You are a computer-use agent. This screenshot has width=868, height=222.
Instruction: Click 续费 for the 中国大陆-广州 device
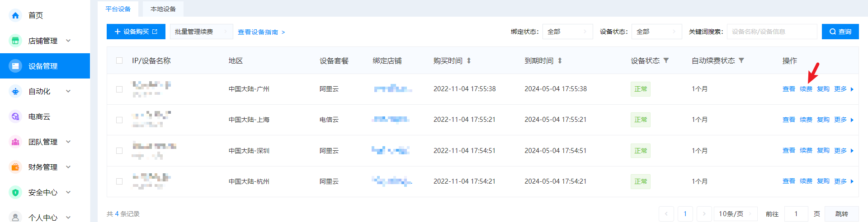(x=806, y=89)
